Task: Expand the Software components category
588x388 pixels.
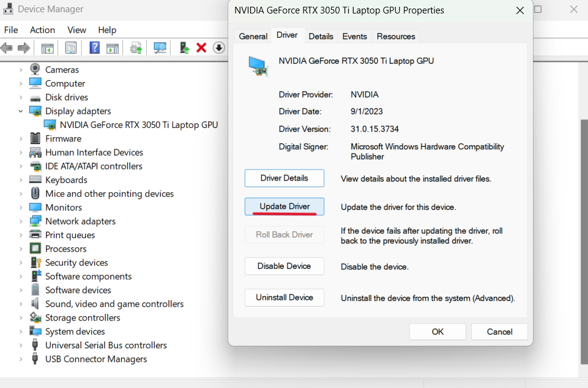Action: pos(21,277)
